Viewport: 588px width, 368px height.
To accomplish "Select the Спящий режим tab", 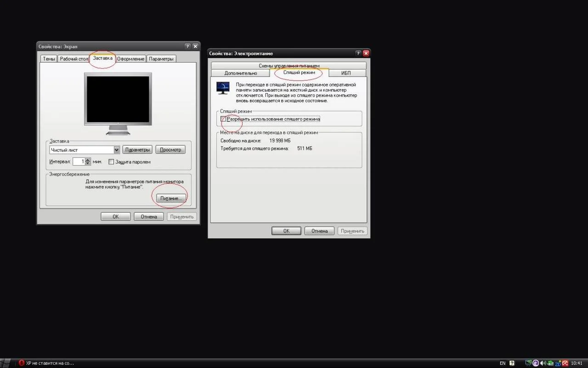I will click(299, 73).
